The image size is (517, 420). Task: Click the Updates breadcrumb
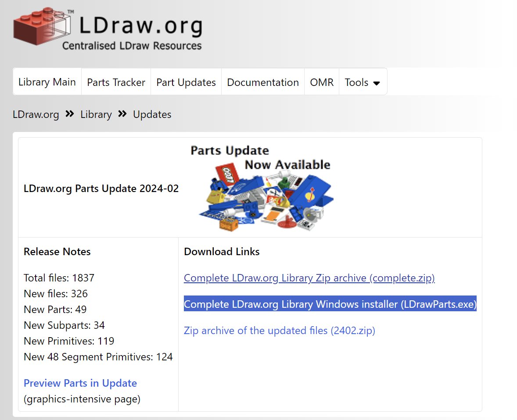pyautogui.click(x=152, y=114)
